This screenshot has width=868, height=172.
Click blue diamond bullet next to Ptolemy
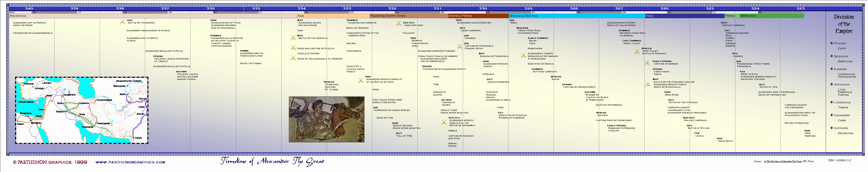coord(832,43)
